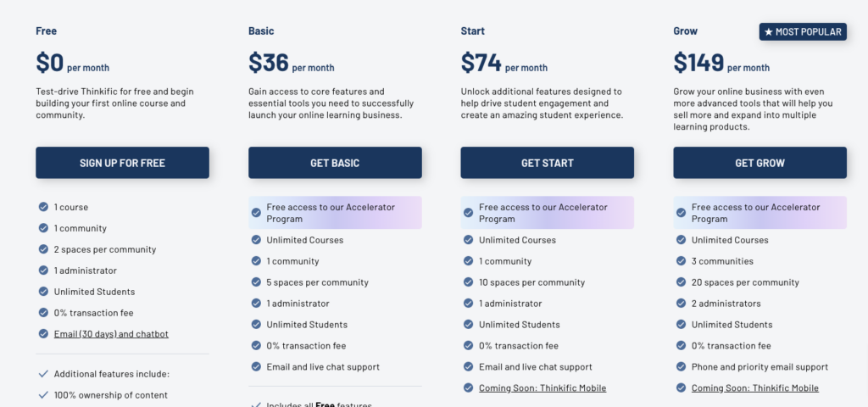The image size is (868, 407).
Task: Click the checkmark beside 100% ownership of content
Action: pyautogui.click(x=43, y=395)
